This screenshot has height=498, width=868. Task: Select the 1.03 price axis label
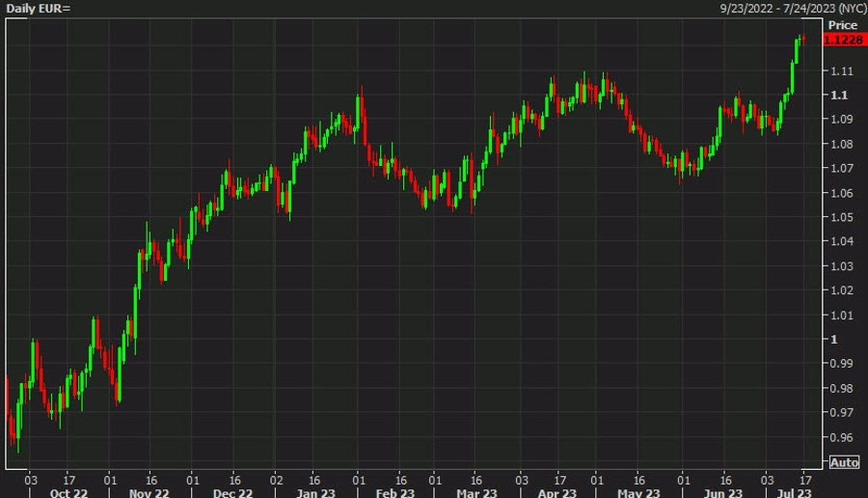[x=840, y=266]
